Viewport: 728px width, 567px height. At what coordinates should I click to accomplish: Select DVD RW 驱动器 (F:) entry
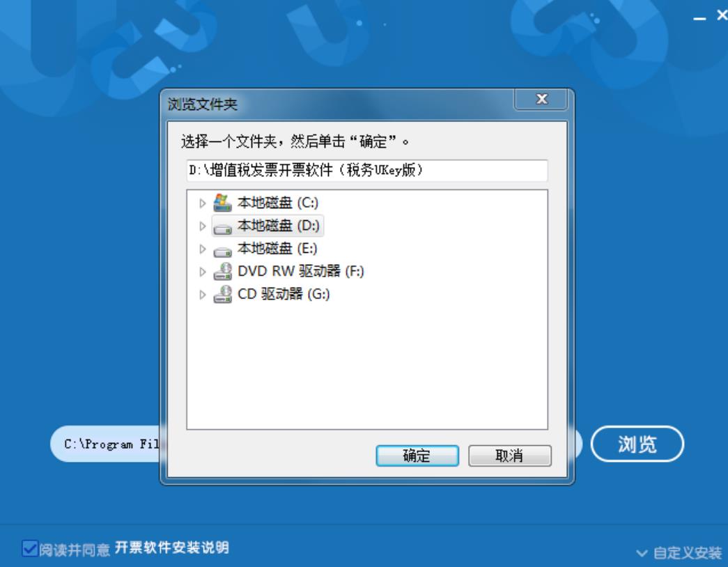click(301, 271)
